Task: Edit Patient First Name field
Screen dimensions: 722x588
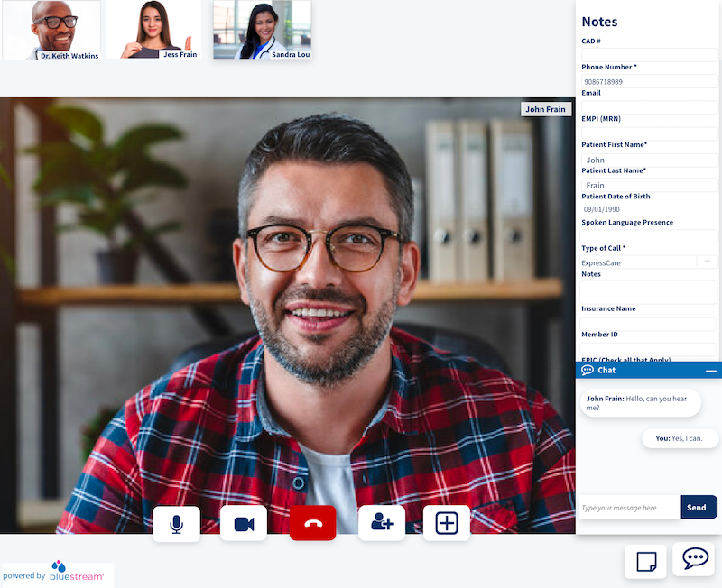Action: click(649, 160)
